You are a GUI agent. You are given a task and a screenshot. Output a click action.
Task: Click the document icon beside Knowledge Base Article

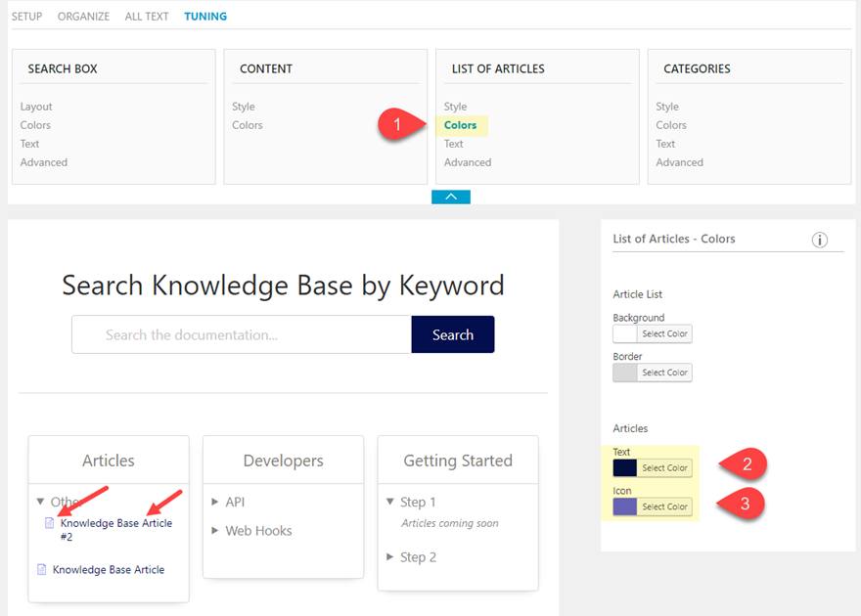pyautogui.click(x=40, y=569)
